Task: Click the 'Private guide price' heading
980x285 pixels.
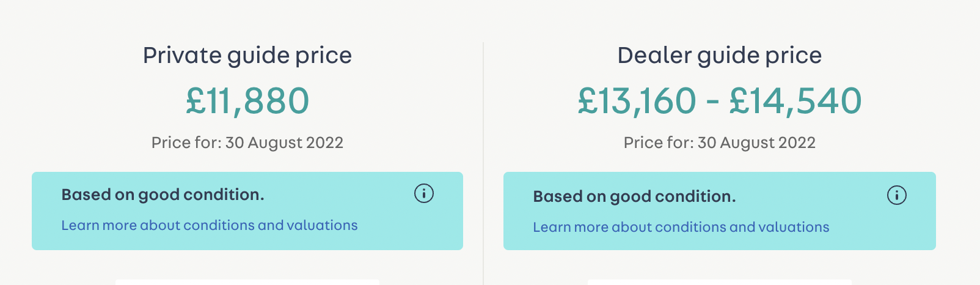Action: (x=247, y=56)
